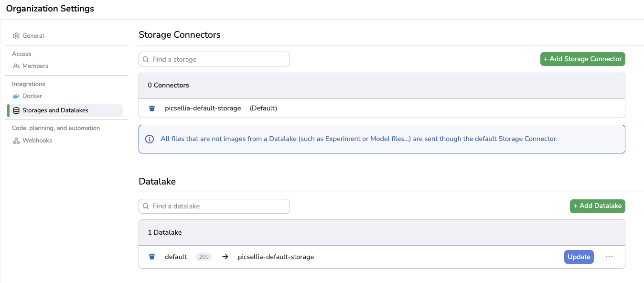Click the Docker whale icon

pos(16,96)
